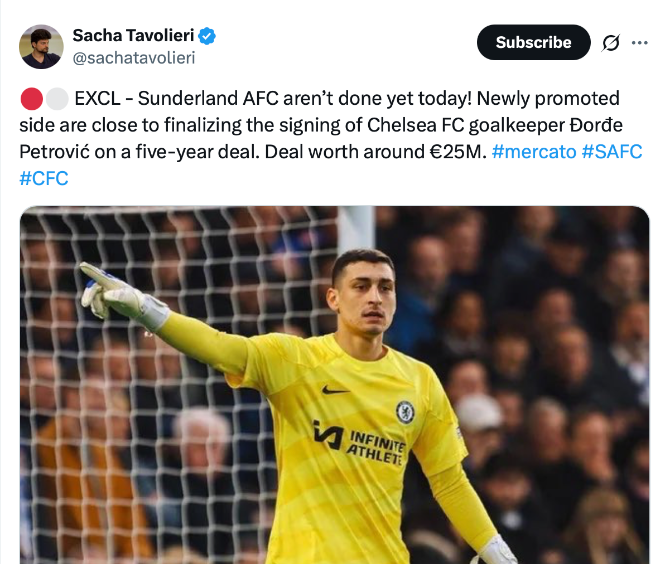Click the Infinite Athlete sponsor logo

[360, 441]
